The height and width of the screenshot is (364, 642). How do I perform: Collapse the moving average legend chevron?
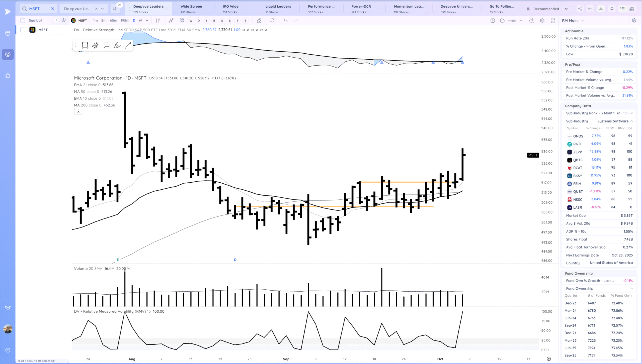click(x=78, y=112)
